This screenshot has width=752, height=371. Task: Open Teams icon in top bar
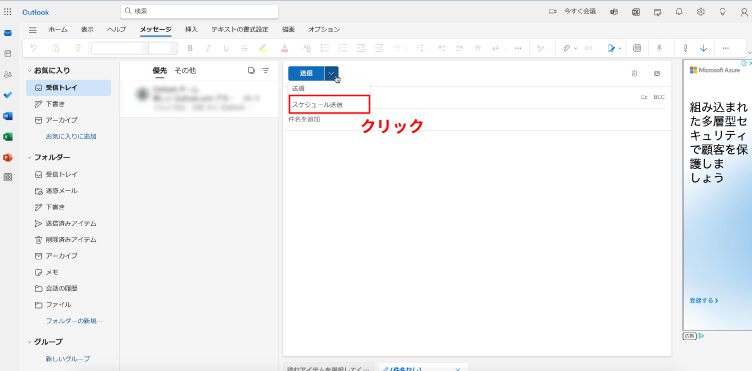614,12
